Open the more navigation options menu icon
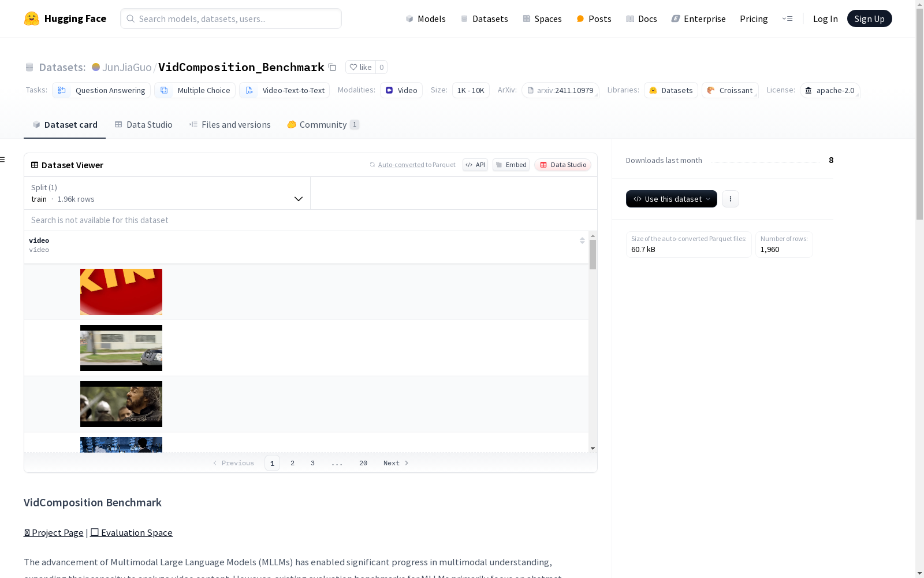 [x=787, y=18]
